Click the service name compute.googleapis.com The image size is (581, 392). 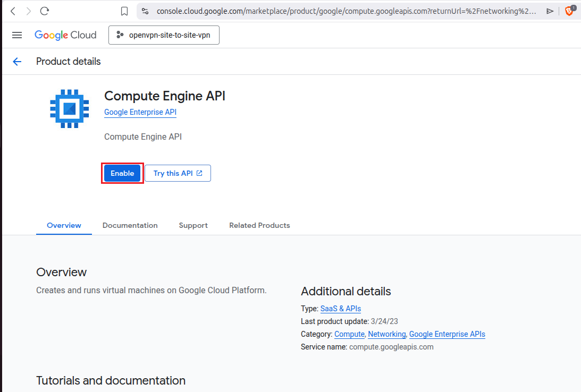coord(391,347)
